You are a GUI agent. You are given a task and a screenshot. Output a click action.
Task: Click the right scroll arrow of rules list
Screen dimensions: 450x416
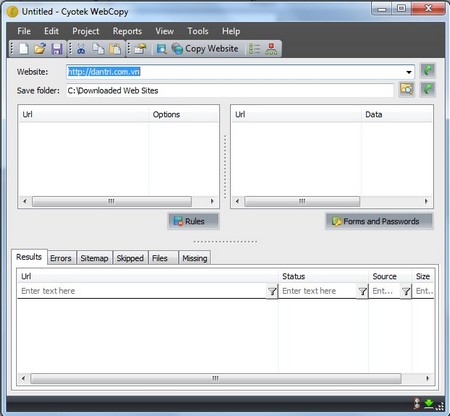pos(212,201)
